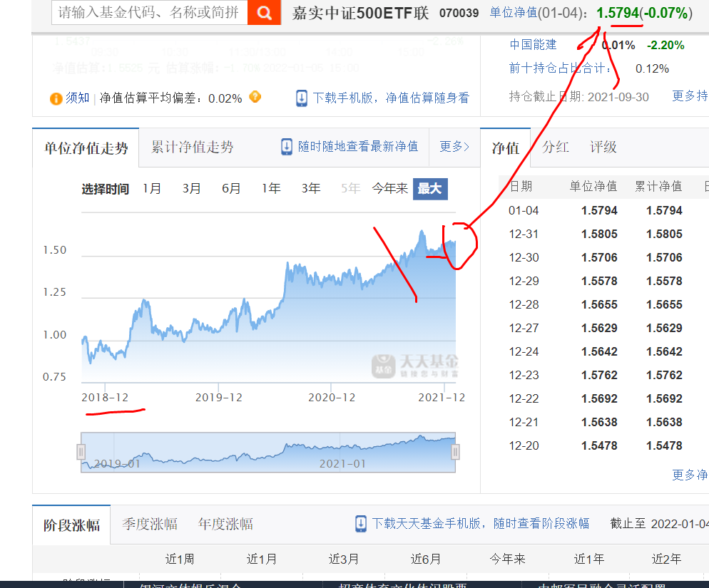
Task: Set chart range to 1月
Action: (152, 188)
